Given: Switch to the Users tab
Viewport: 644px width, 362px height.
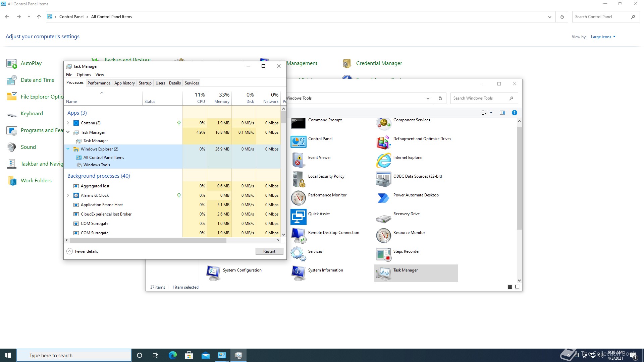Looking at the screenshot, I should tap(160, 83).
